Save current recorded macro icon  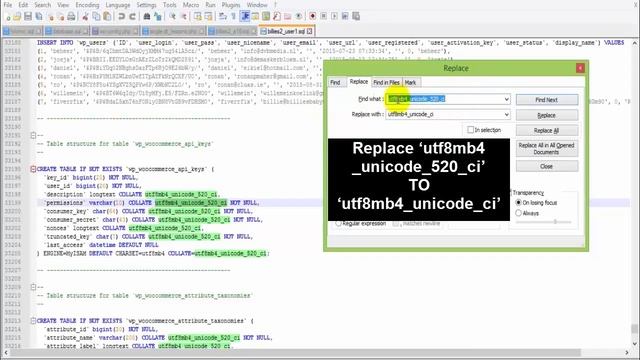point(356,16)
